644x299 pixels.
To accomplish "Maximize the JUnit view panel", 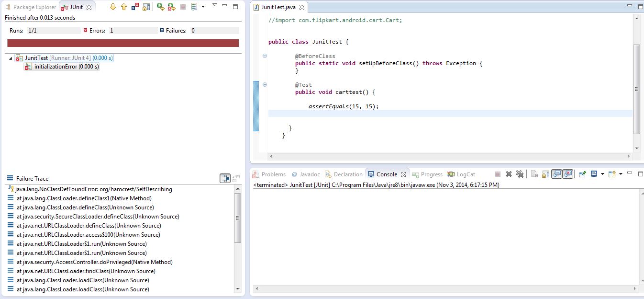I will click(x=235, y=6).
